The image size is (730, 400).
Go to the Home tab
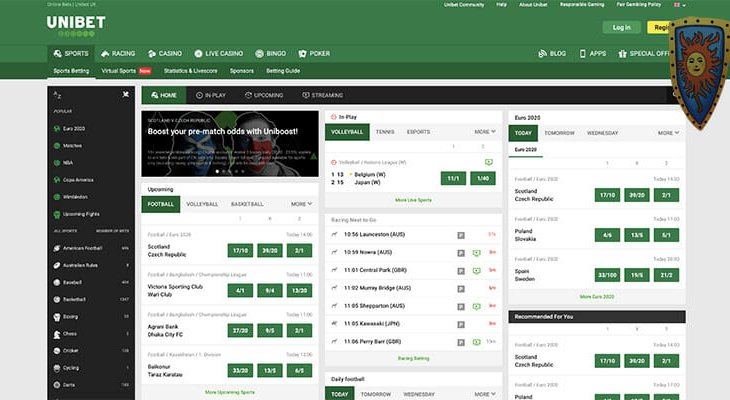[x=164, y=95]
